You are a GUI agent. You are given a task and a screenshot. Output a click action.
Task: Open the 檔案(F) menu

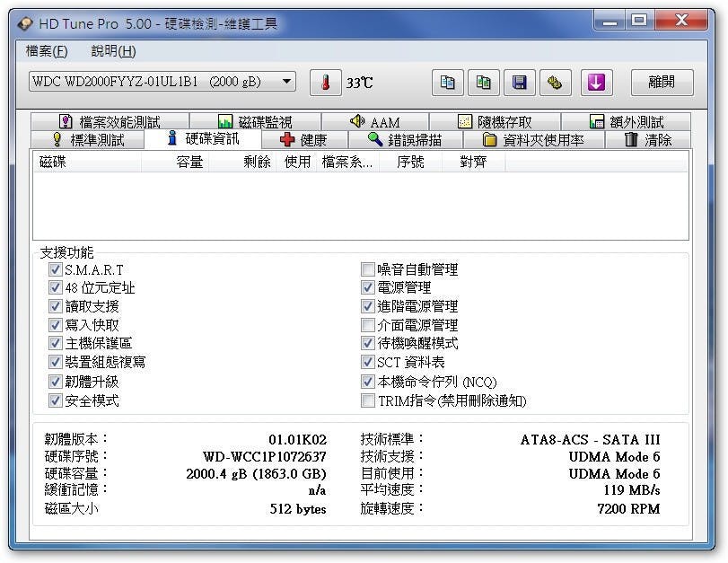(x=47, y=51)
